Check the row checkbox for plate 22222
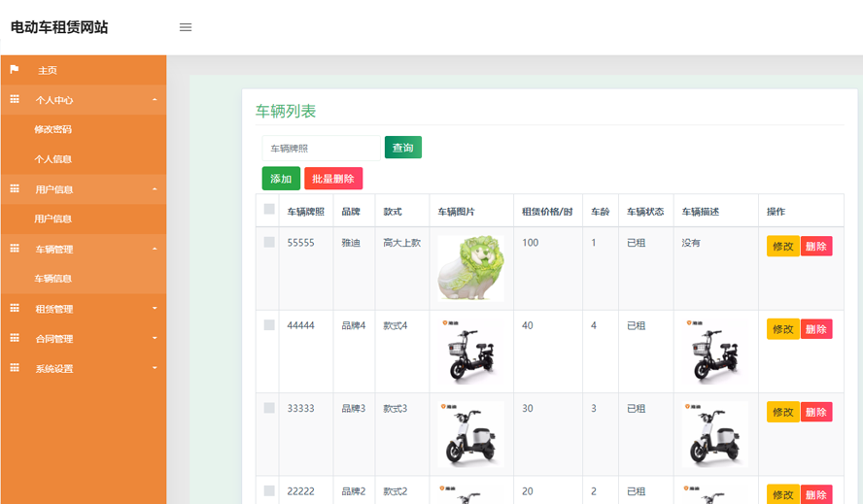This screenshot has height=504, width=863. pos(269,490)
